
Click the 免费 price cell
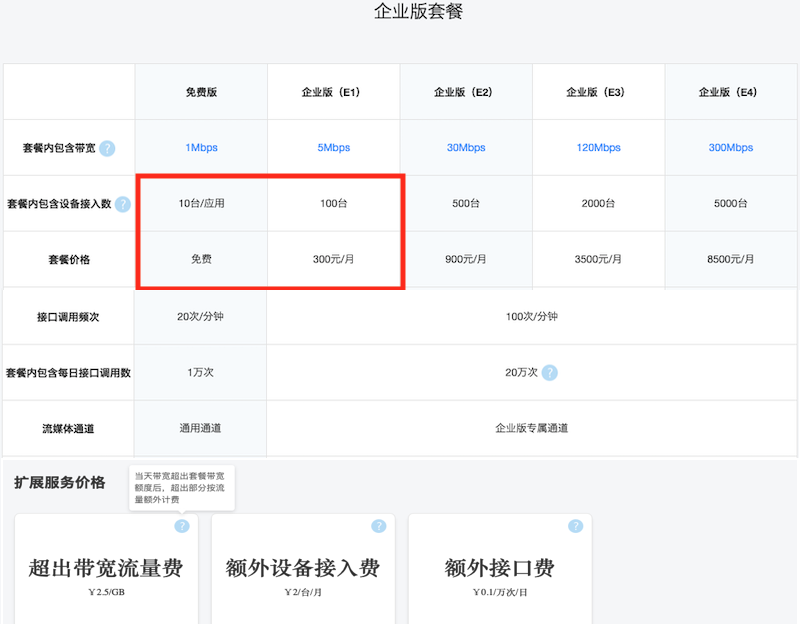tap(201, 259)
